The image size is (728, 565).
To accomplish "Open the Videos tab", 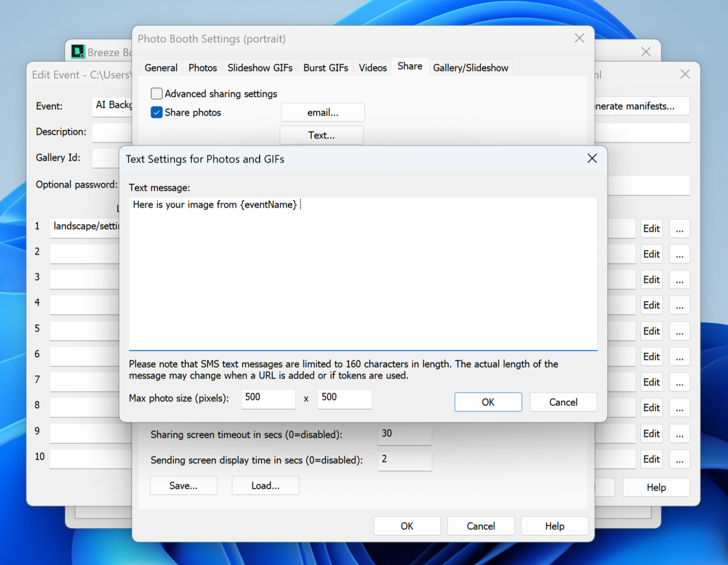I will click(x=372, y=68).
